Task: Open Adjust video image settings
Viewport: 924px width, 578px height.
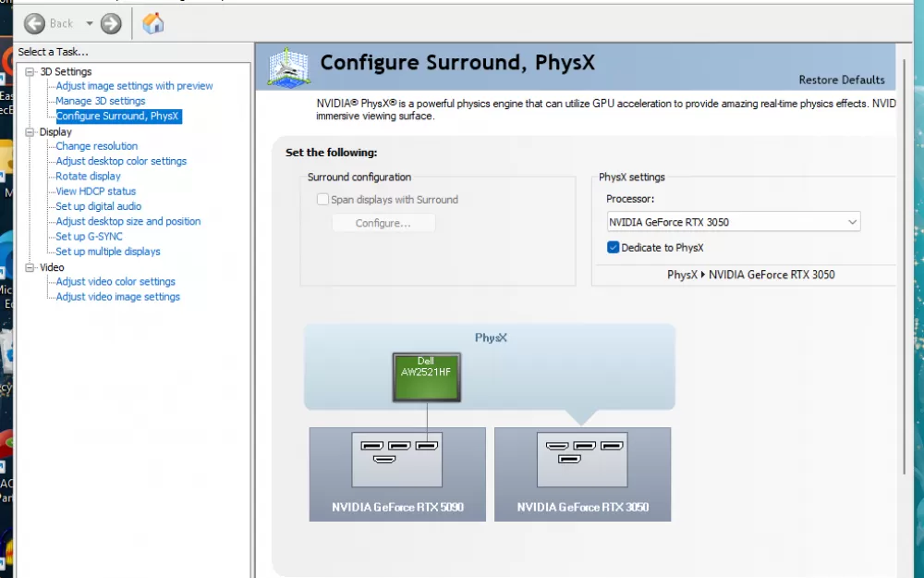Action: tap(118, 297)
